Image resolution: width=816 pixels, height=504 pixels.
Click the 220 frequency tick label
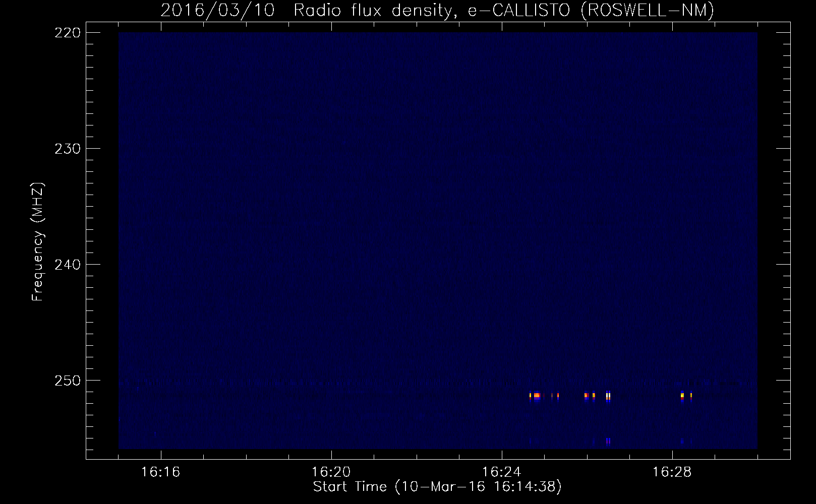[x=67, y=33]
